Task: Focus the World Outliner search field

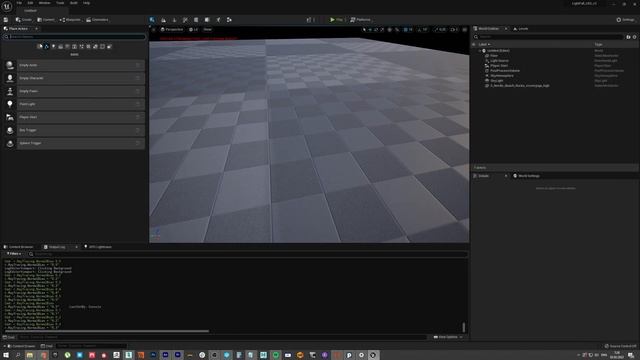Action: 549,37
